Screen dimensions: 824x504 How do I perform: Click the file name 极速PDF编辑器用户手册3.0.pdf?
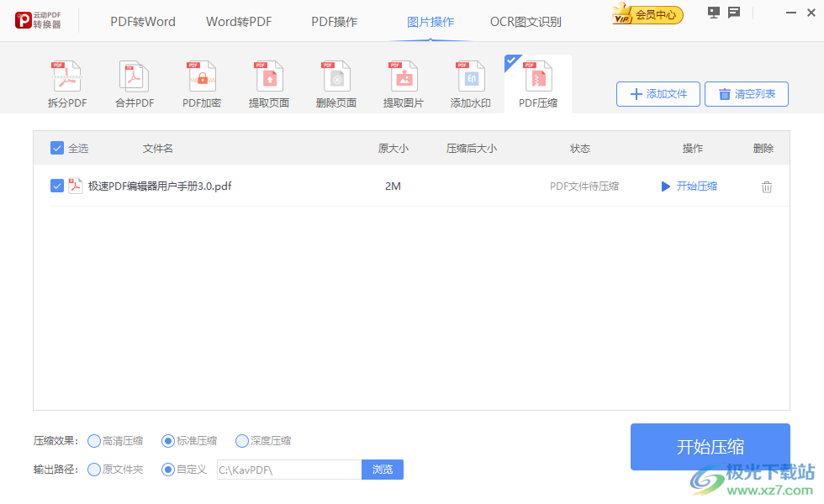[160, 186]
